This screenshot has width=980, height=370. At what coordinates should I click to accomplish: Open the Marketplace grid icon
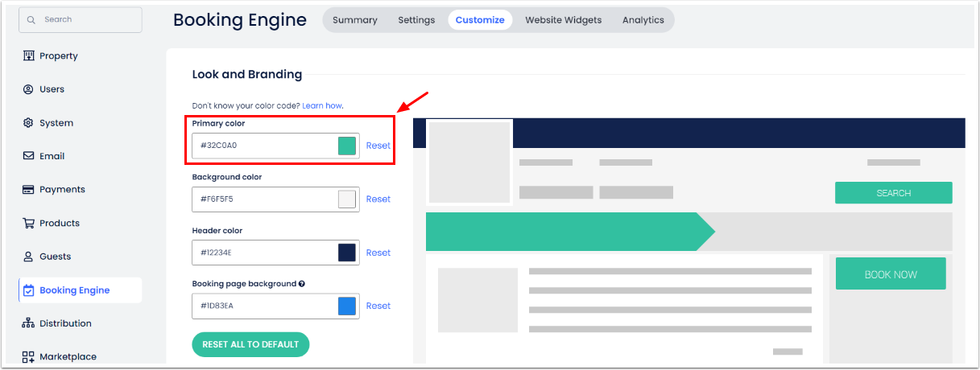[29, 356]
